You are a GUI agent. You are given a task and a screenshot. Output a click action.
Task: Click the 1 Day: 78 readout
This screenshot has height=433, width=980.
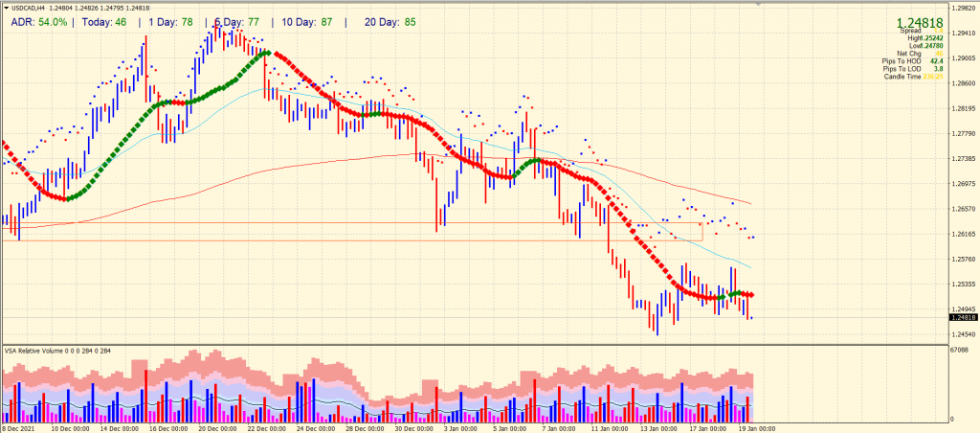170,23
